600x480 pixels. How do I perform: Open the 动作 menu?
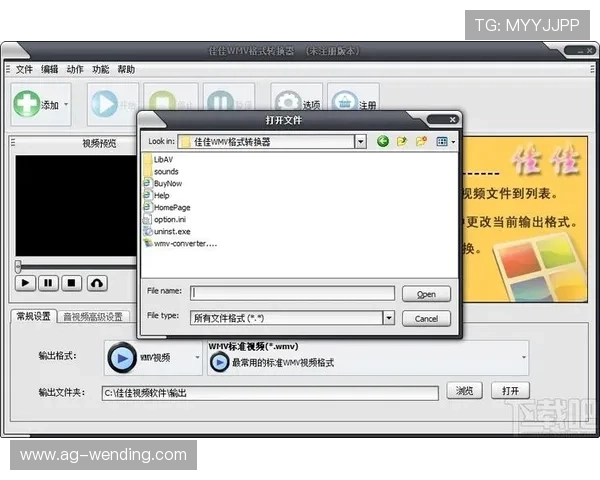(x=75, y=69)
